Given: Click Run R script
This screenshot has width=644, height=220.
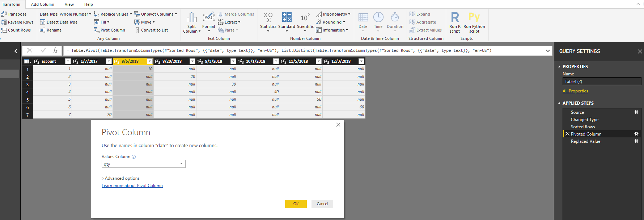Looking at the screenshot, I should 455,22.
